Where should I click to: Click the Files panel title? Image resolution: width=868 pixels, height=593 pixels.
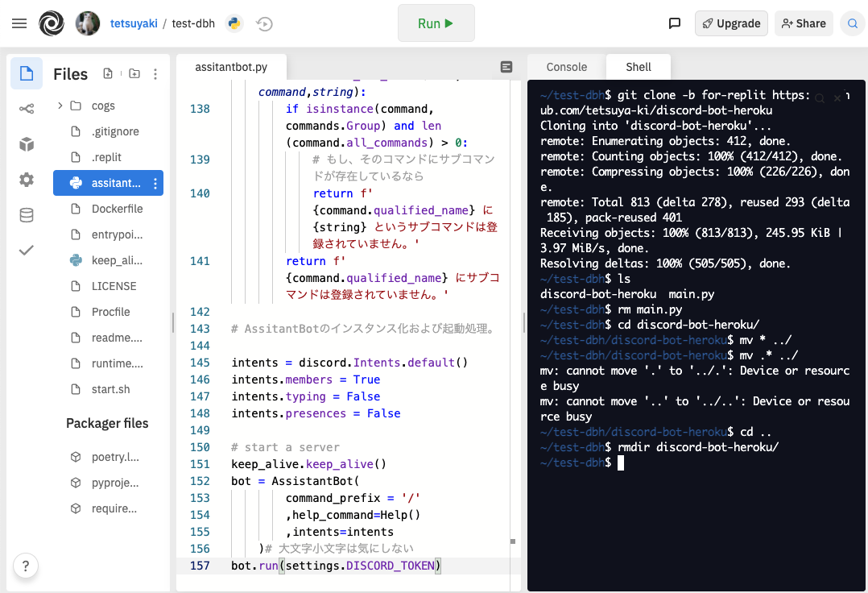tap(70, 73)
